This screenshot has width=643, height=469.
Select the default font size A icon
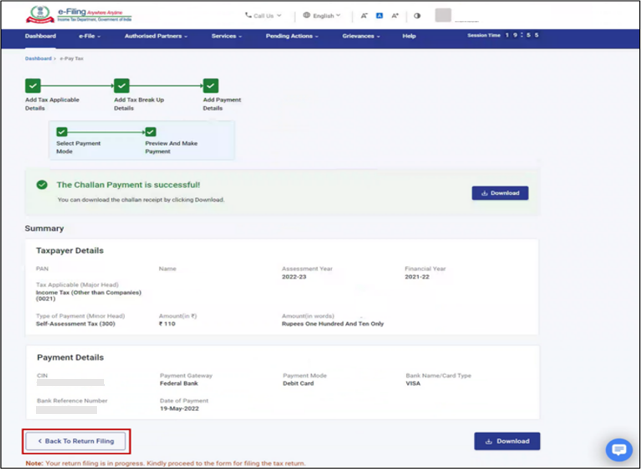[380, 16]
